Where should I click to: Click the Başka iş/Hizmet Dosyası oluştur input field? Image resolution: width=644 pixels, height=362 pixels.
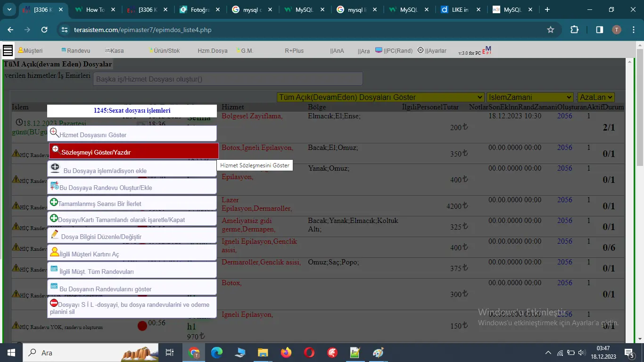click(x=228, y=79)
